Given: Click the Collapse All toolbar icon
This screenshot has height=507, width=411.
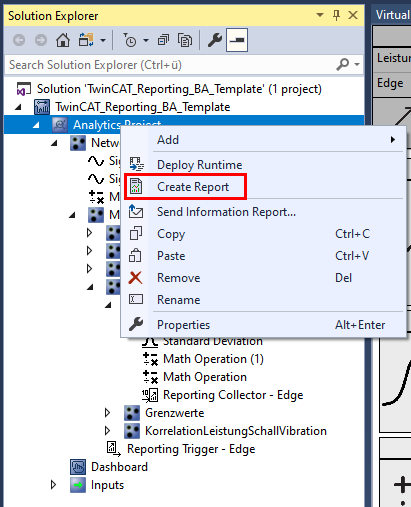Looking at the screenshot, I should (x=163, y=40).
